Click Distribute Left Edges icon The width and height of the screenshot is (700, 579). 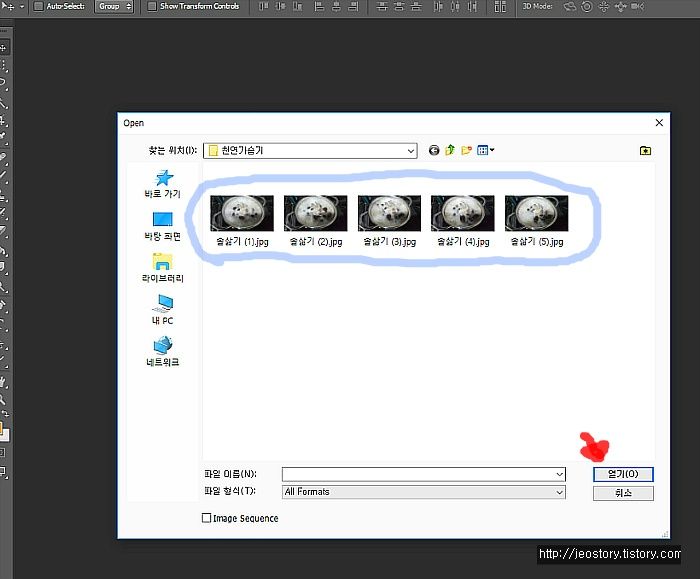438,6
